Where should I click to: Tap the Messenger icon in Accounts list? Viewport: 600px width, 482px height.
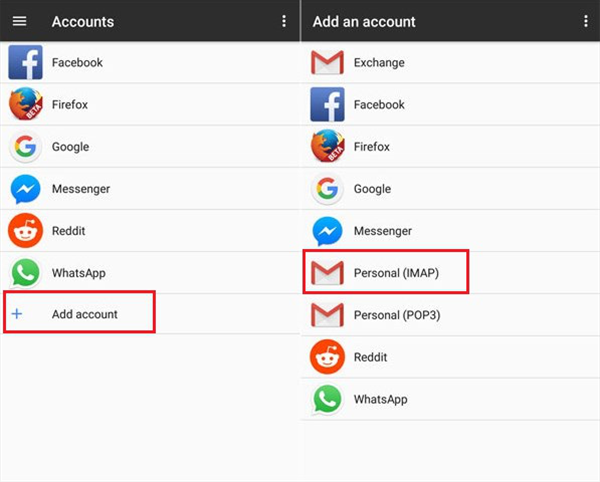(25, 189)
